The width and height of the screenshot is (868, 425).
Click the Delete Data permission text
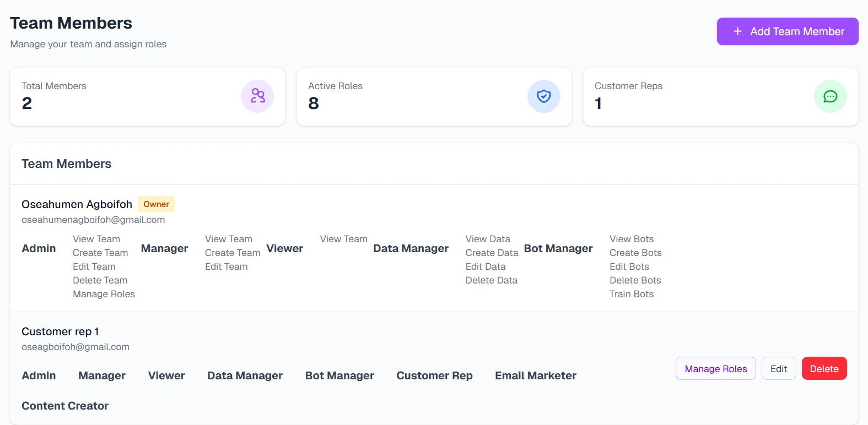(491, 280)
